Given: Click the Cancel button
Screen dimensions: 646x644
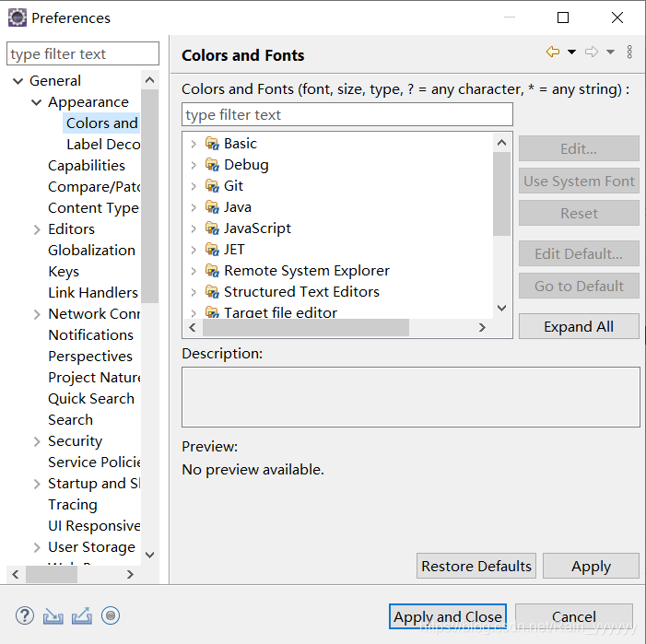Looking at the screenshot, I should pyautogui.click(x=574, y=616).
